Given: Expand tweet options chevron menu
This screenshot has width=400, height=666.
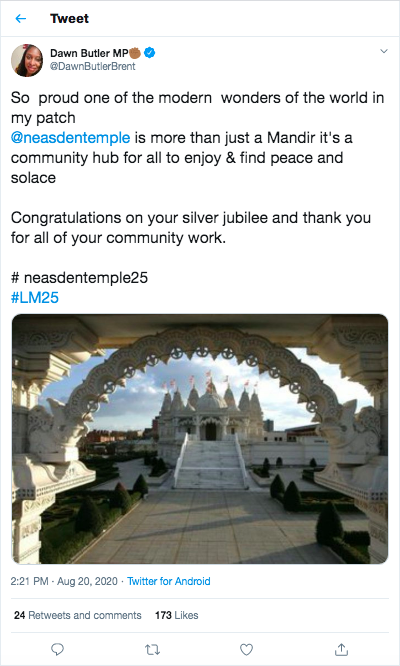Looking at the screenshot, I should (383, 51).
